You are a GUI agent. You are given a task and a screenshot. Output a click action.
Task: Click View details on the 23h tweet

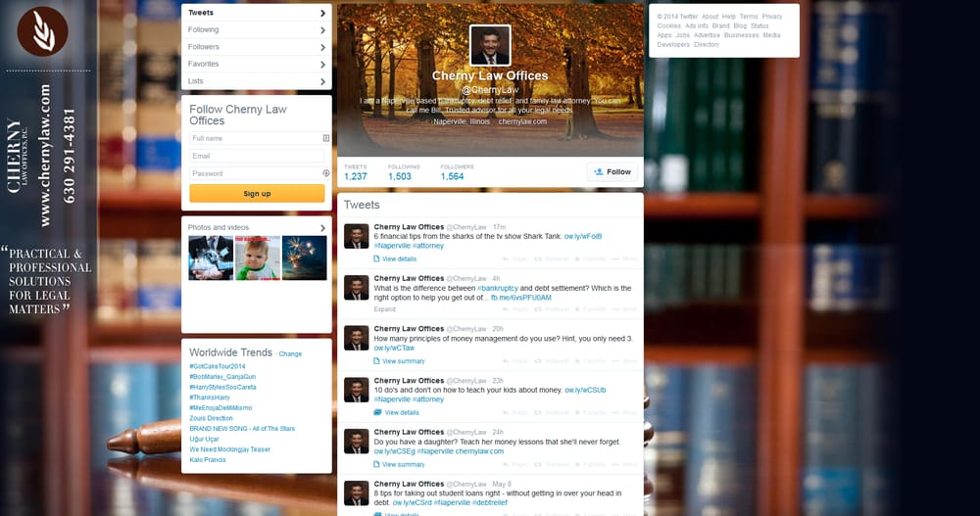402,412
